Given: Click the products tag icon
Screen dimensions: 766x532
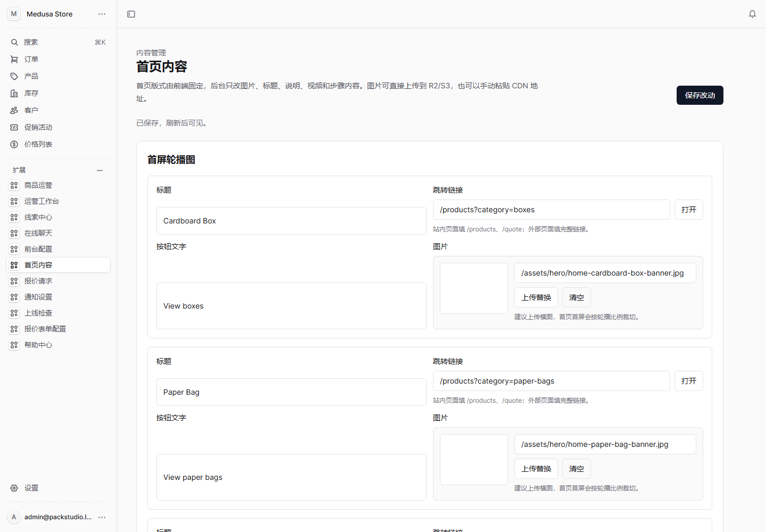Looking at the screenshot, I should click(x=14, y=76).
